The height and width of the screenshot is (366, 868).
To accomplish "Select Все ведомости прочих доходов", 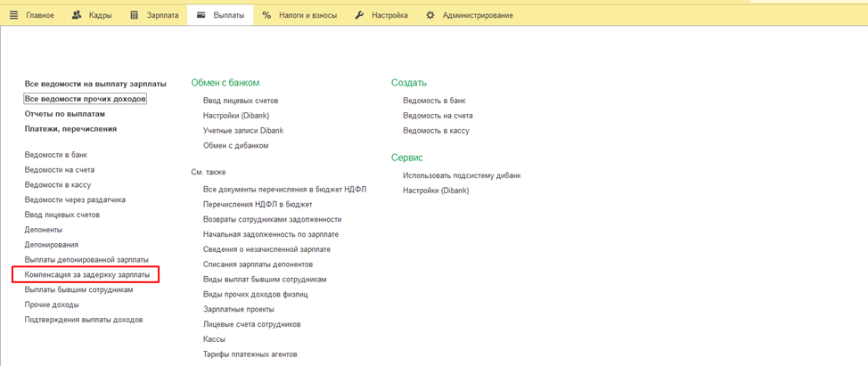I will point(86,99).
